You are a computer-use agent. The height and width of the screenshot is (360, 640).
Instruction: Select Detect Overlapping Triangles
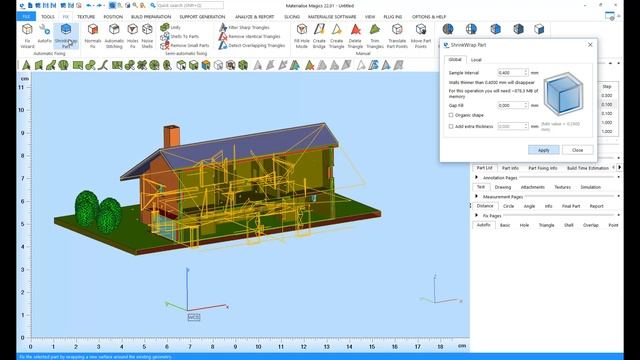pyautogui.click(x=252, y=45)
